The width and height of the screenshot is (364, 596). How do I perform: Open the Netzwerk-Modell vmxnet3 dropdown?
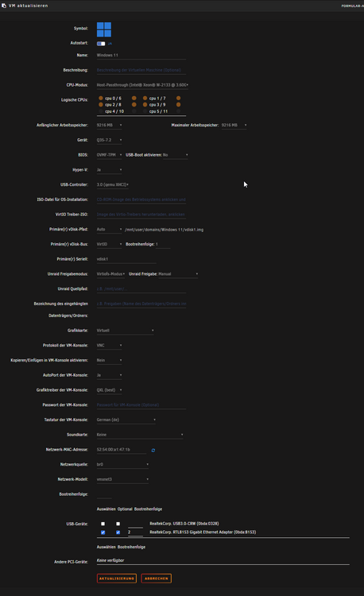pyautogui.click(x=122, y=479)
